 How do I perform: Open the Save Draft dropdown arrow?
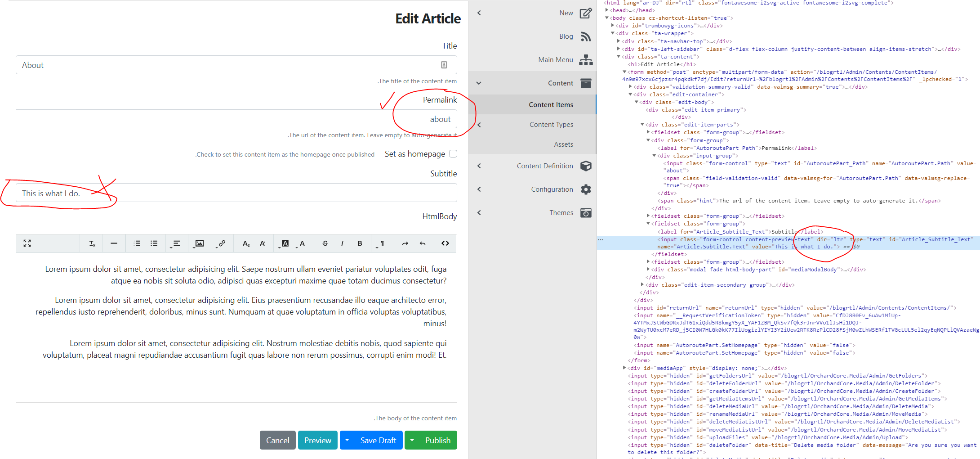pos(347,440)
